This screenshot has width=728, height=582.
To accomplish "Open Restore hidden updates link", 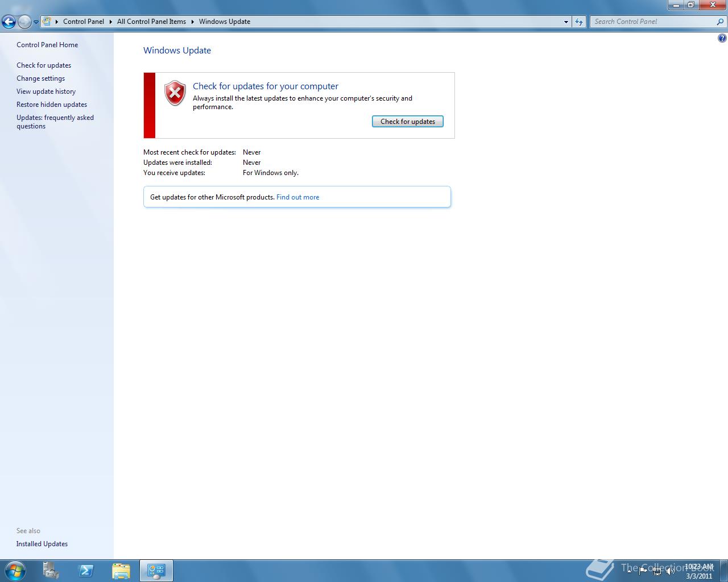I will (x=52, y=105).
